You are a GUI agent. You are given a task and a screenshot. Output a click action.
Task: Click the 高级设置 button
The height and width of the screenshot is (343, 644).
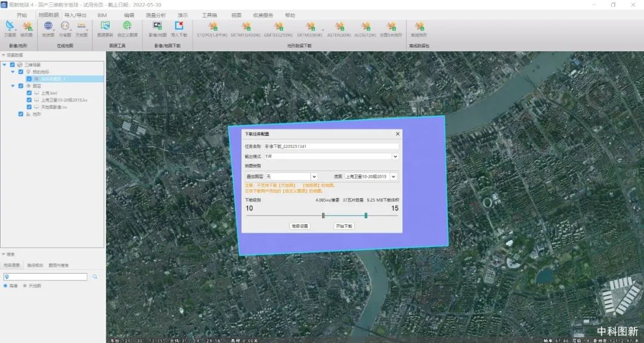click(299, 226)
